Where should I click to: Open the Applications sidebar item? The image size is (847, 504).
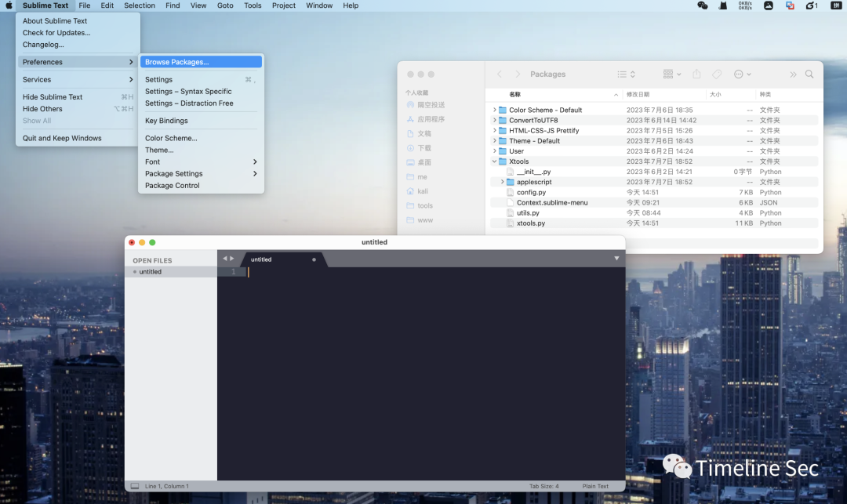(x=426, y=119)
